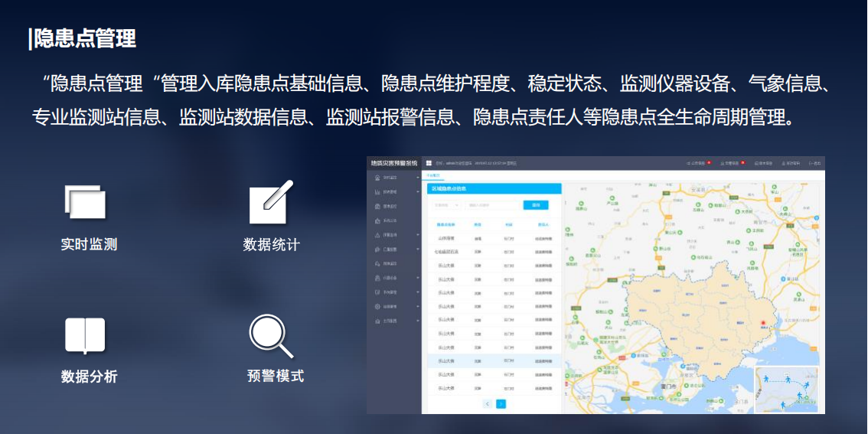Click the grid menu icon in system header
This screenshot has width=868, height=434.
point(429,163)
